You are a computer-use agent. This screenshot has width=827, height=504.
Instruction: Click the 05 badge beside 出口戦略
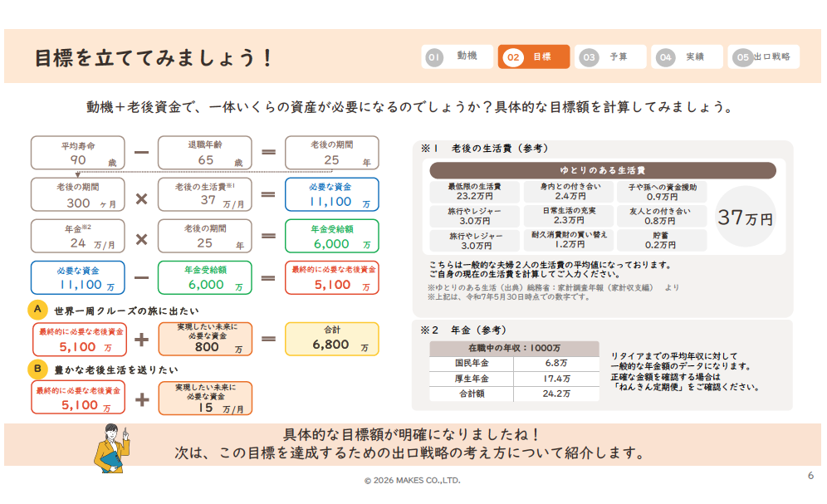click(742, 57)
